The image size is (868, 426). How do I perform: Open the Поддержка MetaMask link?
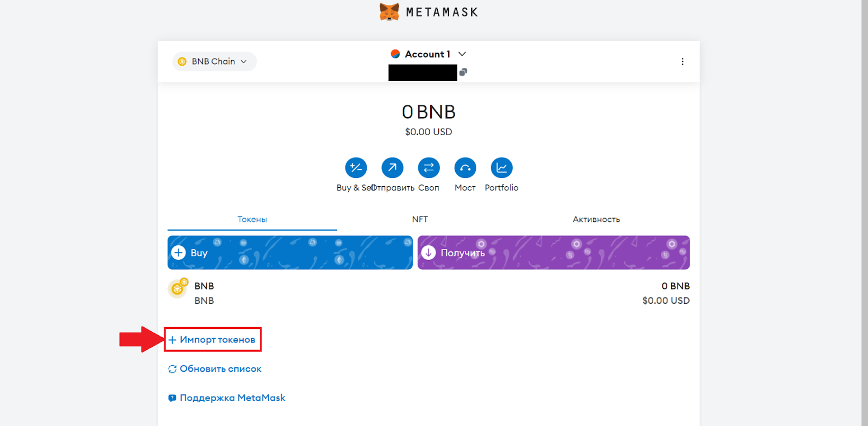point(227,398)
